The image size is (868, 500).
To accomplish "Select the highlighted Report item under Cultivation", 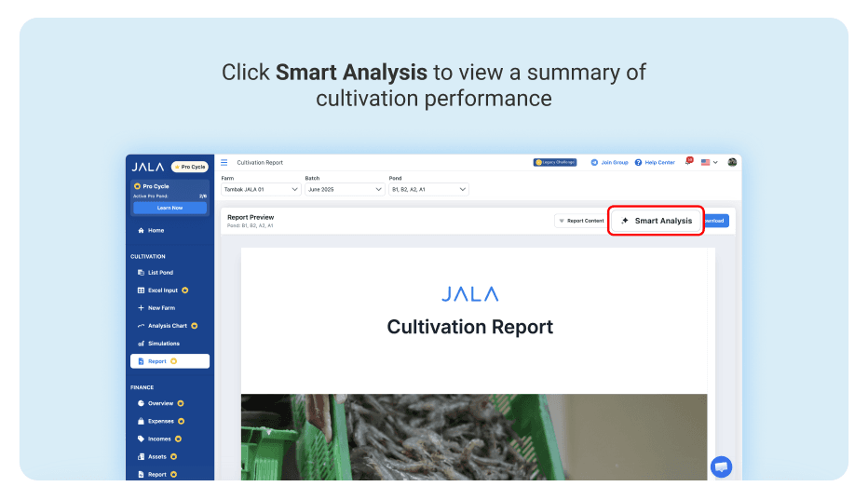I will tap(170, 361).
